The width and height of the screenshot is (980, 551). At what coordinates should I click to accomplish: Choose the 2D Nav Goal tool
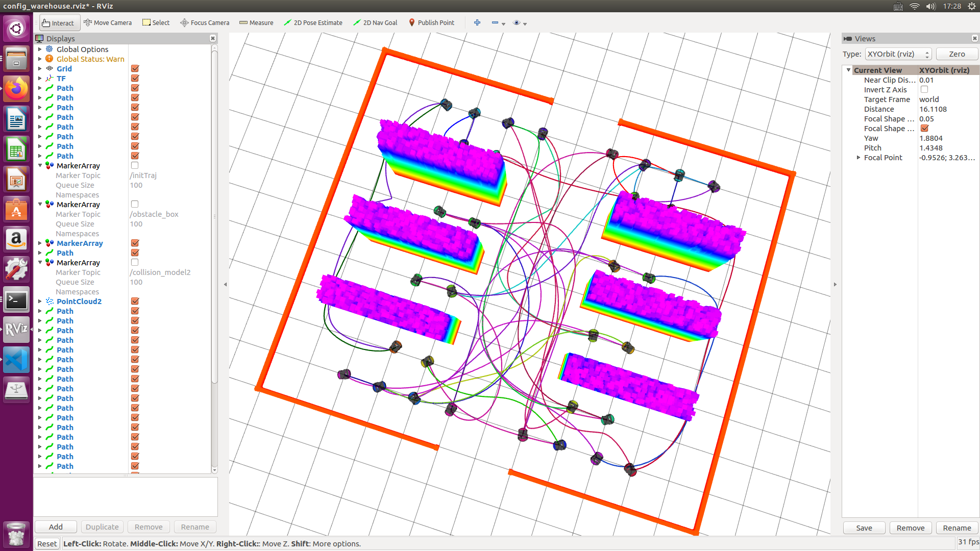click(375, 22)
